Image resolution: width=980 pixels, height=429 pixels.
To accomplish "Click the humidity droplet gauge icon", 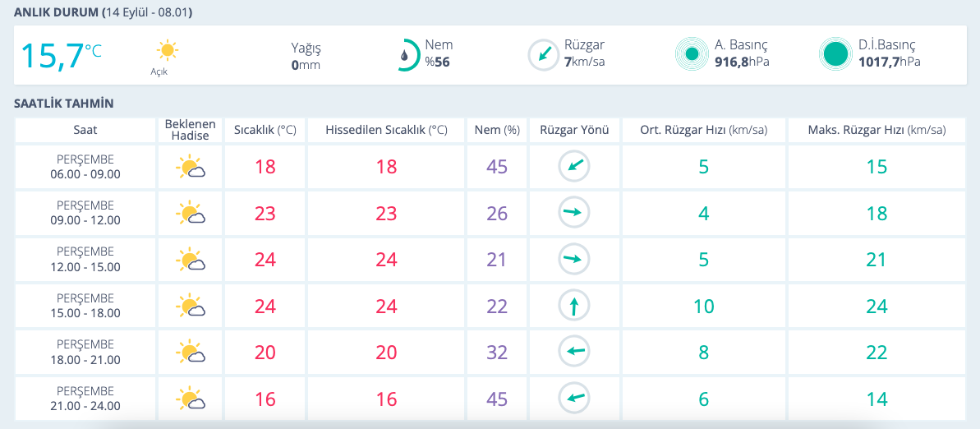I will 405,55.
